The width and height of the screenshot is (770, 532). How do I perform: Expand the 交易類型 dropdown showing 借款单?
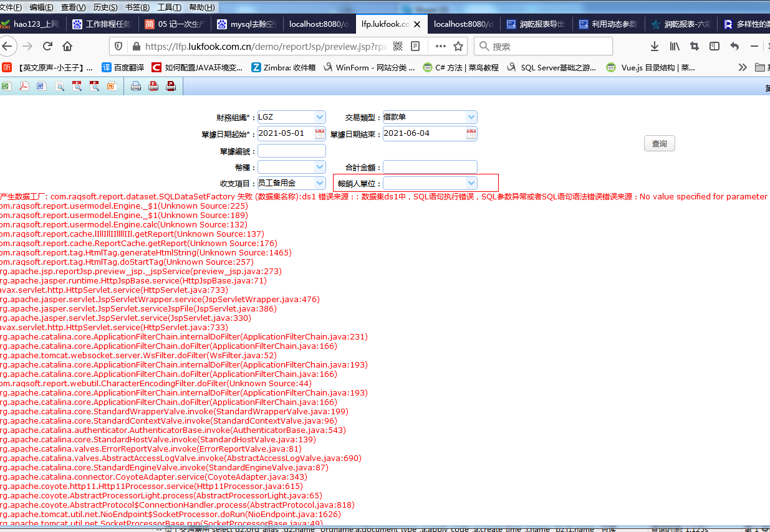click(x=471, y=116)
